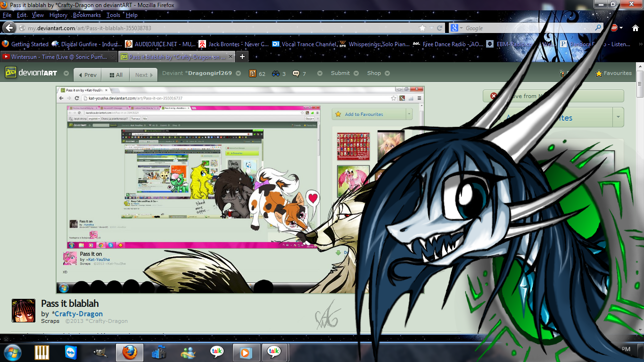Open the Help menu
This screenshot has width=644, height=362.
(x=132, y=15)
